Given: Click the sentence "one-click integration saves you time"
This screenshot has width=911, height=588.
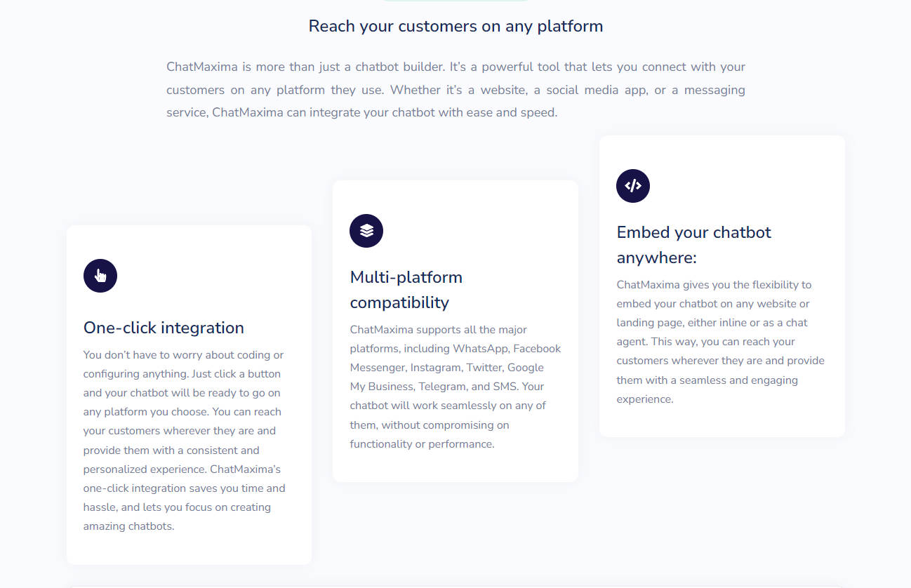Looking at the screenshot, I should click(x=174, y=488).
